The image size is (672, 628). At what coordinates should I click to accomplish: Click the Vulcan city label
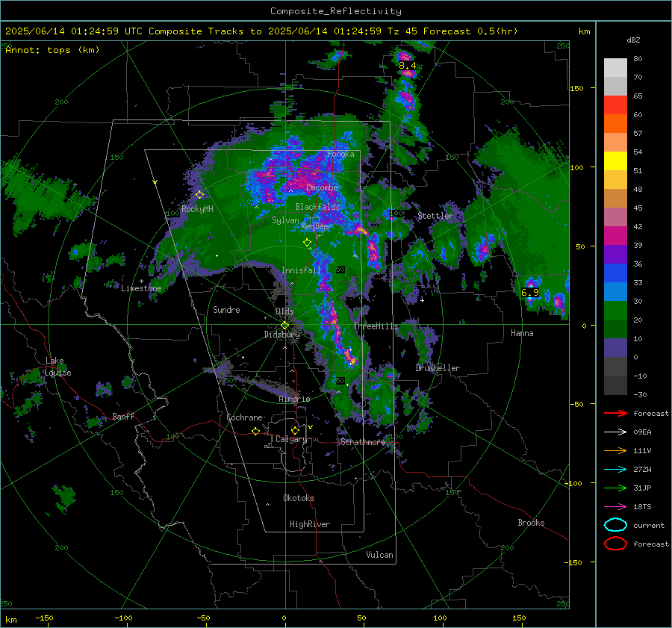point(379,555)
